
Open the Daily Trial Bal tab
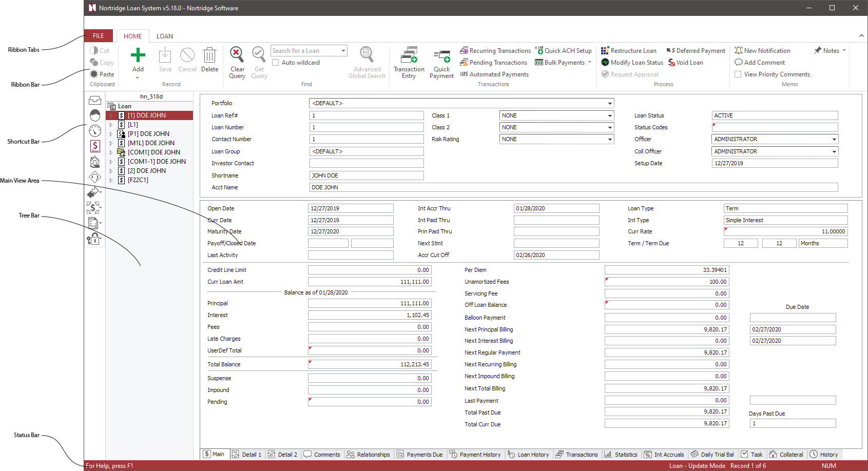(712, 455)
